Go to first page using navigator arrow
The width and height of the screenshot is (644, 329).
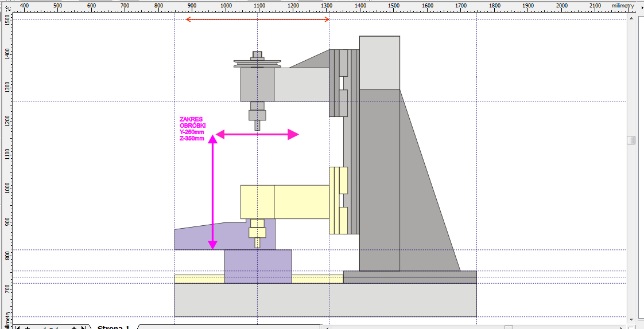(x=18, y=327)
